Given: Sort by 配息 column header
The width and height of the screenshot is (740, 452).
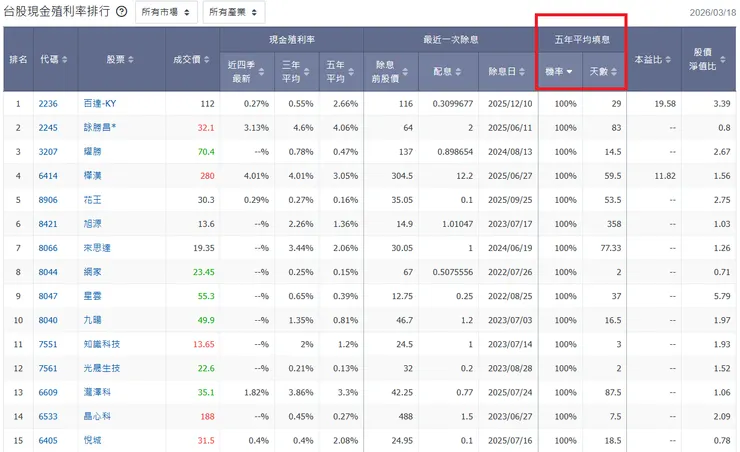Looking at the screenshot, I should 447,72.
